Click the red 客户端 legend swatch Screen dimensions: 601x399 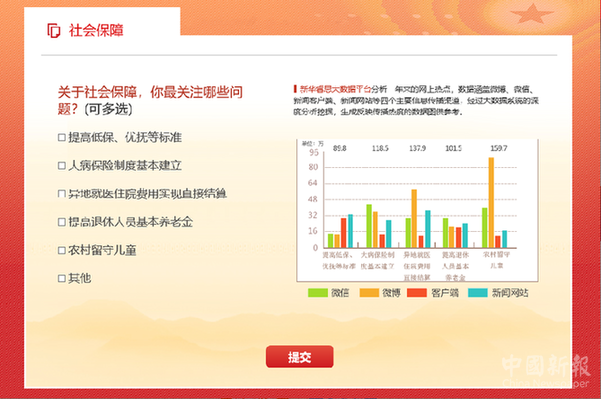(417, 293)
